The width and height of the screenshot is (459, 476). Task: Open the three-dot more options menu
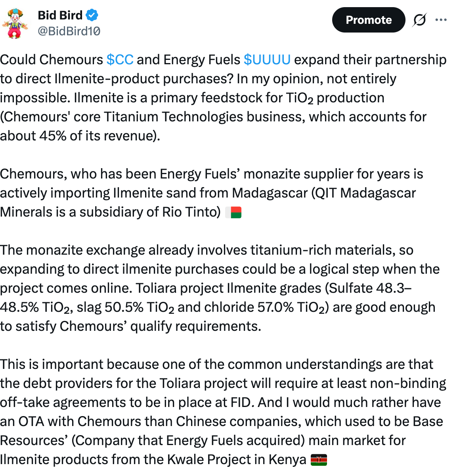tap(441, 20)
